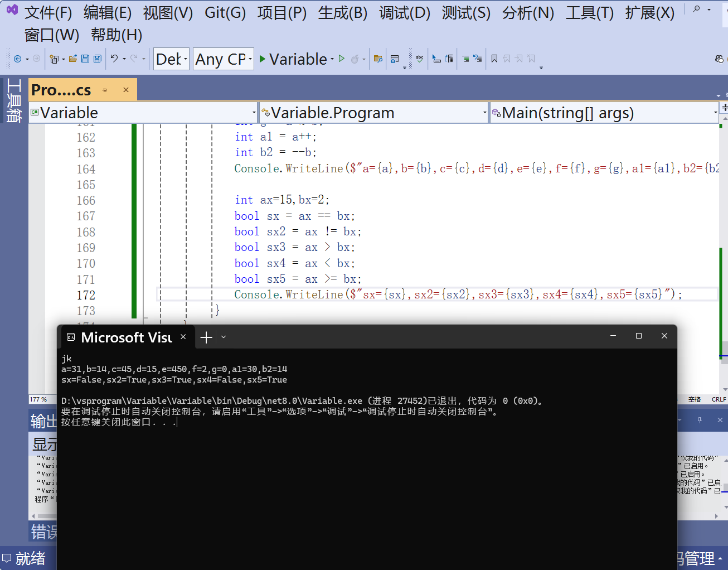Click the Navigate Backward arrow icon
The height and width of the screenshot is (570, 728).
pos(18,59)
